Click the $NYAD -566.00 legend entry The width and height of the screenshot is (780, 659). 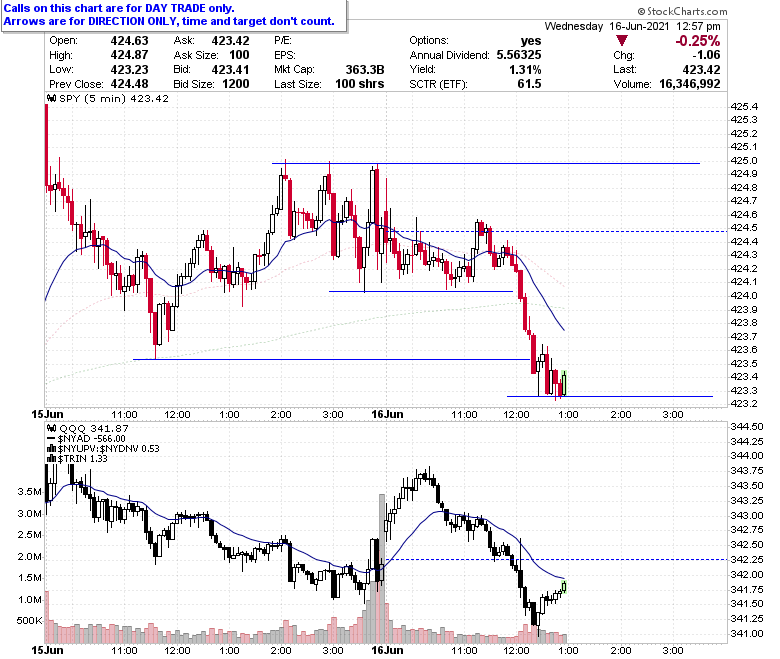[92, 439]
